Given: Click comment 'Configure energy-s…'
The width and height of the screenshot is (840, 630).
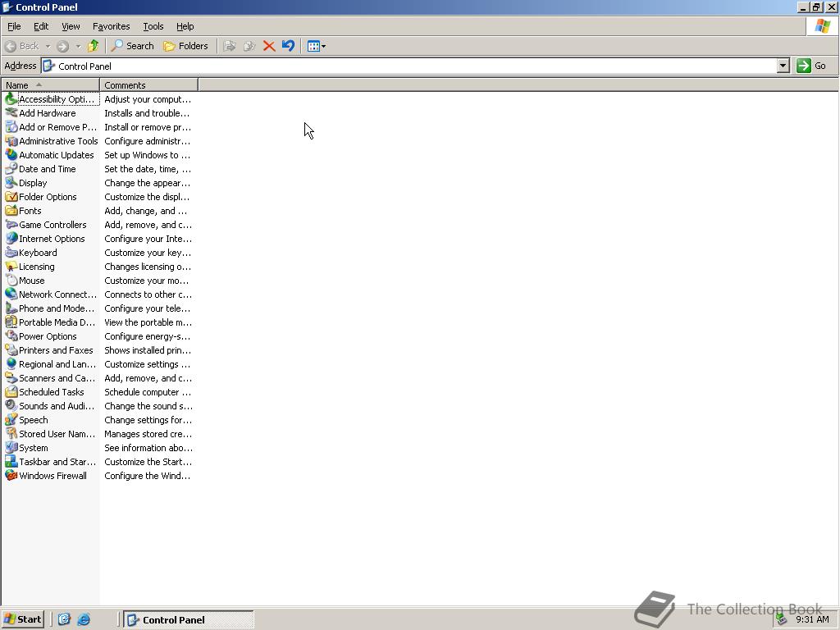Looking at the screenshot, I should click(148, 336).
